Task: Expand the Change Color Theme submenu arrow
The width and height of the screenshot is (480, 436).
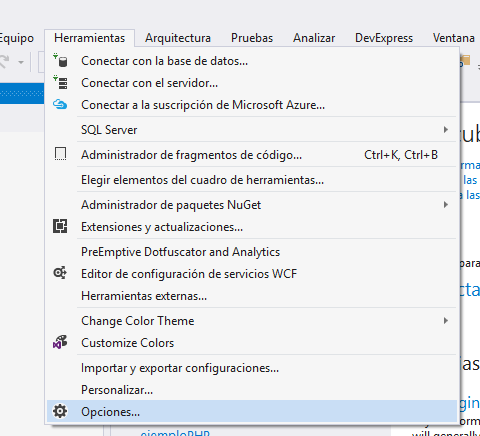Action: coord(446,321)
